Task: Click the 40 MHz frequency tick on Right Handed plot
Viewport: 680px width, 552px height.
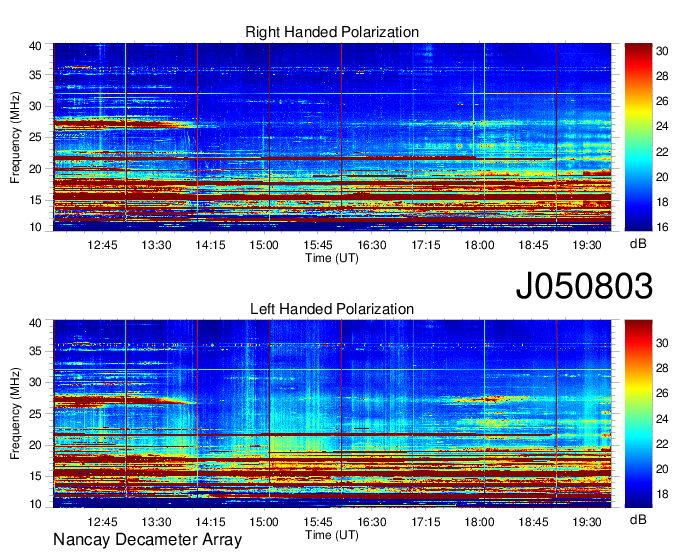Action: tap(35, 46)
